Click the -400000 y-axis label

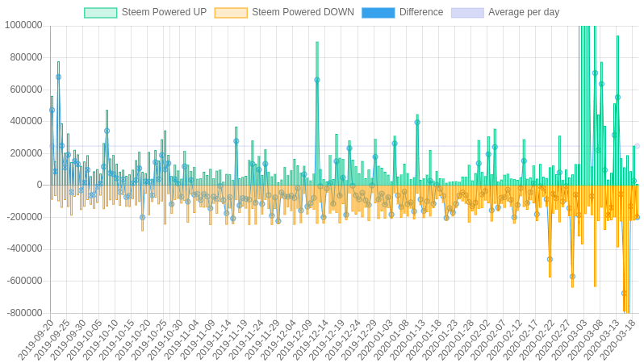(24, 248)
